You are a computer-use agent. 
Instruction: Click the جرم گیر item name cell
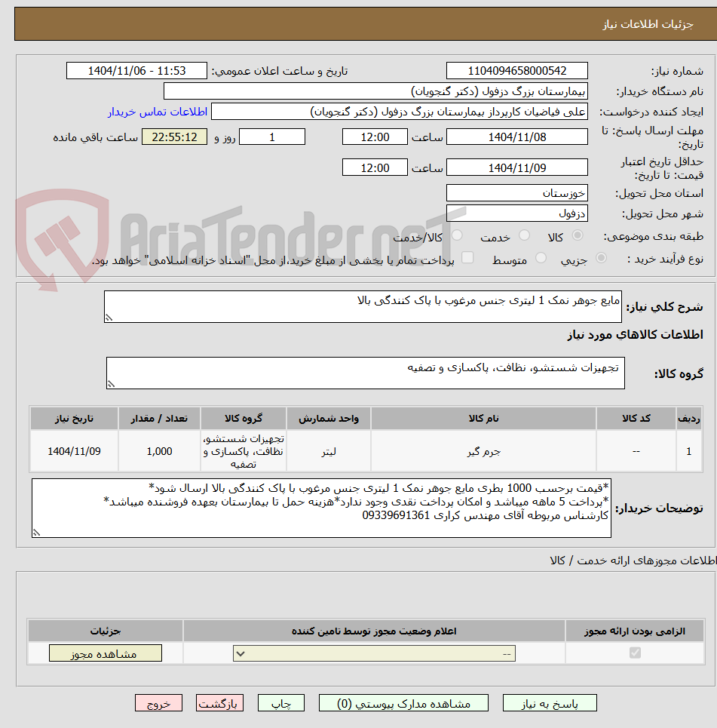[x=483, y=451]
